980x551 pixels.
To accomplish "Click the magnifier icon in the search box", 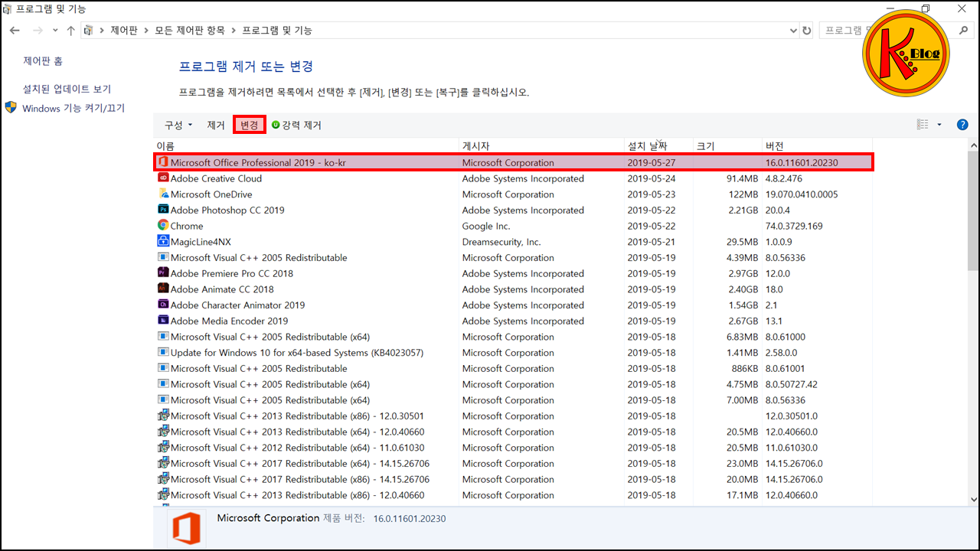I will point(964,31).
